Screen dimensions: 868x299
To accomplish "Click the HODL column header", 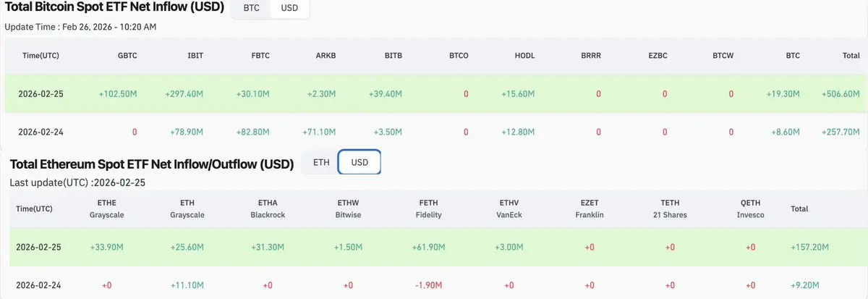I will 524,56.
